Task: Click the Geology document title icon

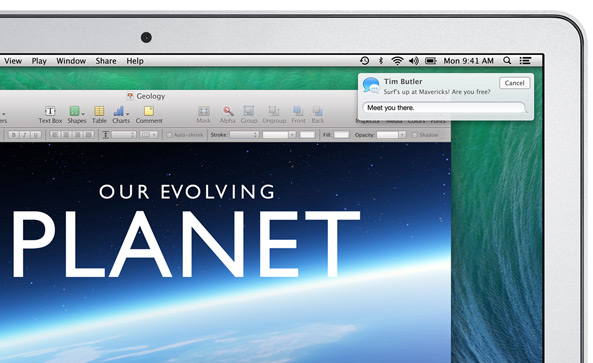Action: click(x=130, y=96)
